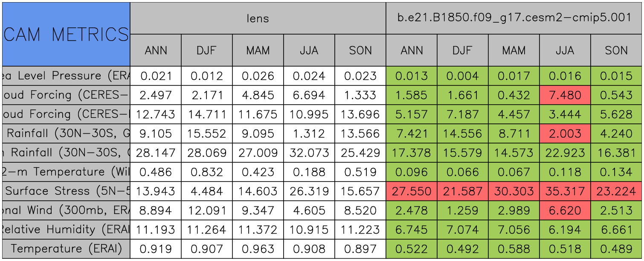Select the green cell reading 0.489

pyautogui.click(x=616, y=249)
